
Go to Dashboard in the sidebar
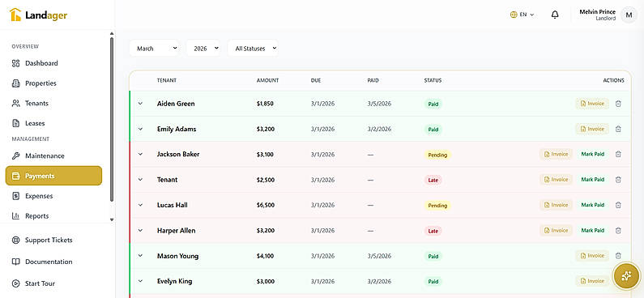(53, 63)
